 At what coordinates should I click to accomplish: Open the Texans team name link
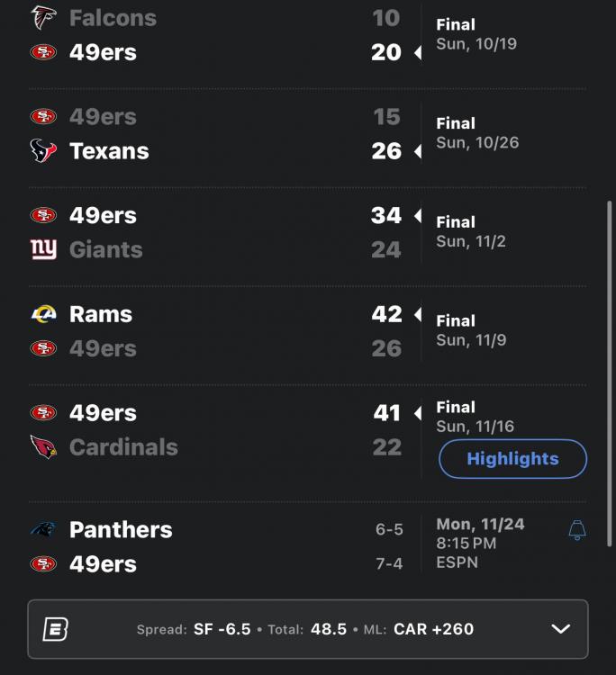pyautogui.click(x=109, y=151)
